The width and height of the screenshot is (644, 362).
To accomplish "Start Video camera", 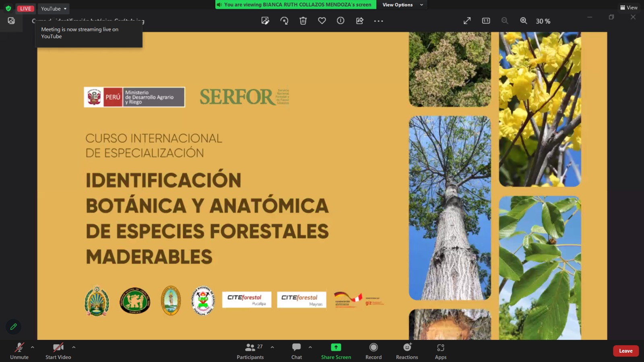I will click(x=58, y=351).
